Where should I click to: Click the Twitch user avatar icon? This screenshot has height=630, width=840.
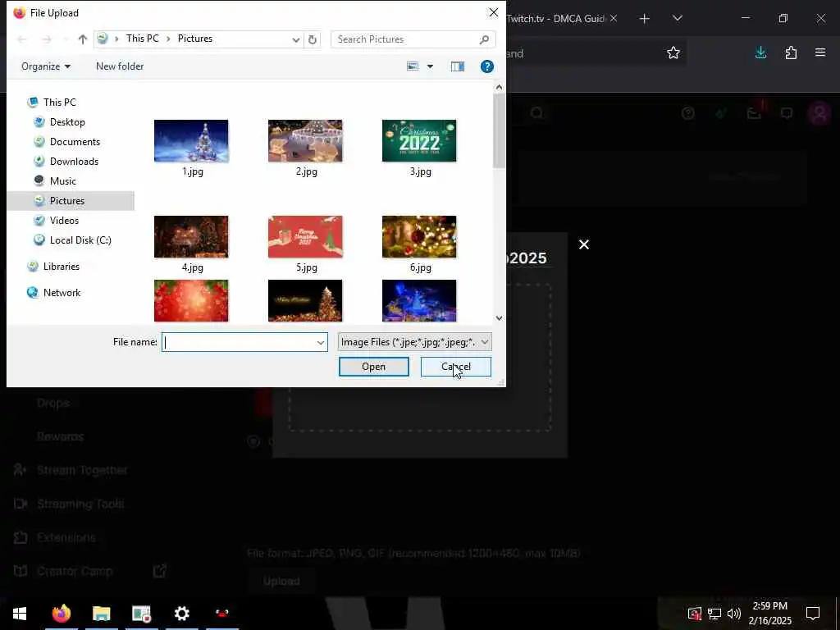[819, 113]
